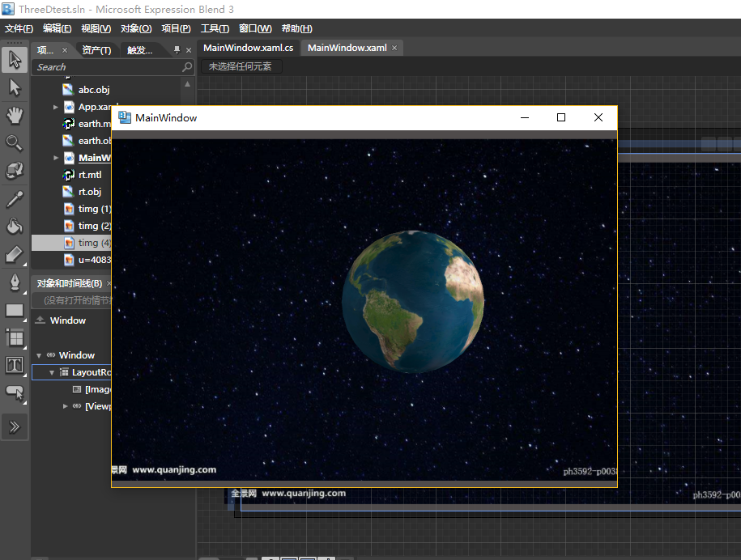
Task: Click the storyboard picker 没有打开的情节
Action: point(72,300)
